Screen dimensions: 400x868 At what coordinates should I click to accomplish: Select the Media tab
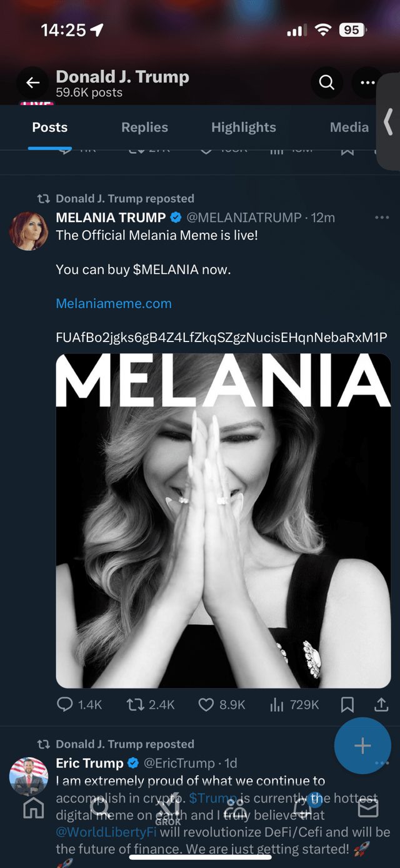349,127
